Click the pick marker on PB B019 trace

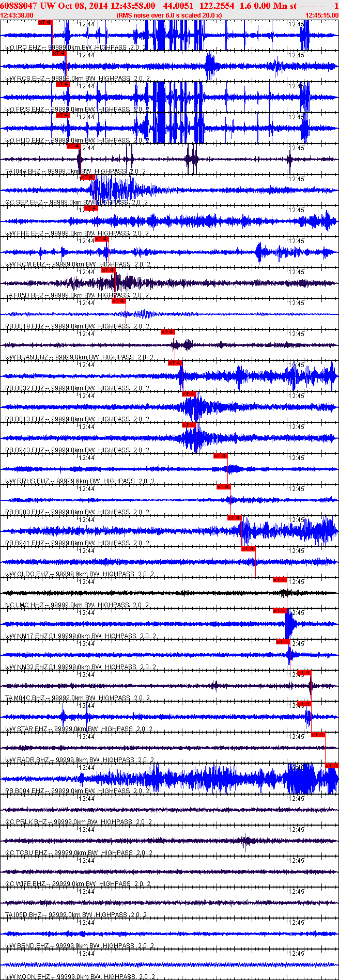click(x=118, y=301)
